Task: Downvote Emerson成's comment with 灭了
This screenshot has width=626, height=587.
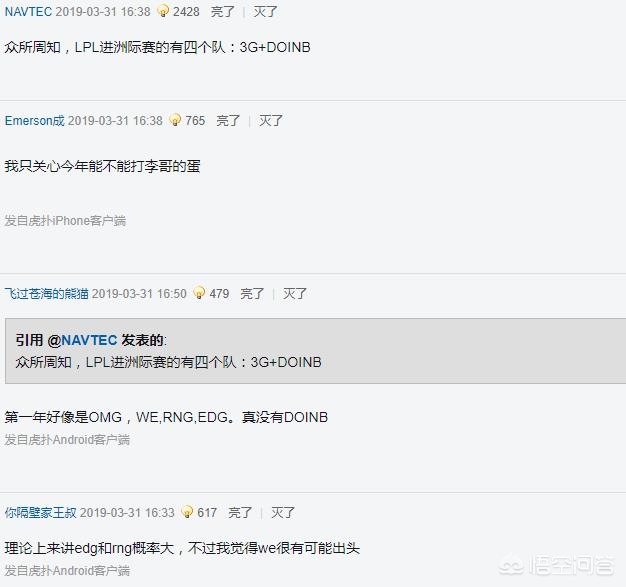Action: [271, 120]
